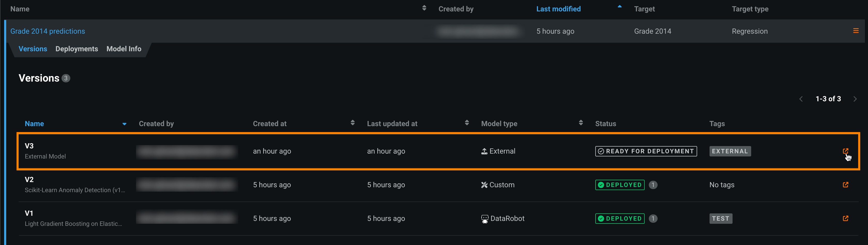Open Grade 2014 predictions model link

48,31
